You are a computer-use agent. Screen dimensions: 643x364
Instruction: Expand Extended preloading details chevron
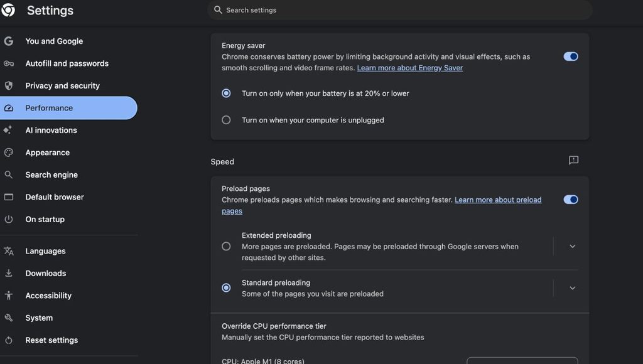pos(573,247)
